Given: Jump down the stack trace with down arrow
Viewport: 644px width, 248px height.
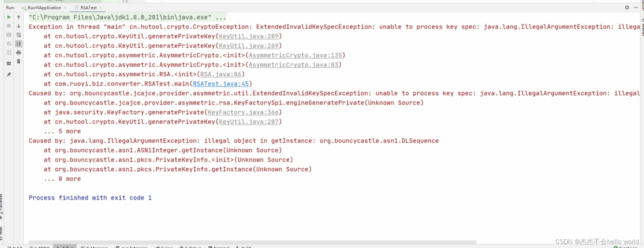Looking at the screenshot, I should (x=18, y=26).
